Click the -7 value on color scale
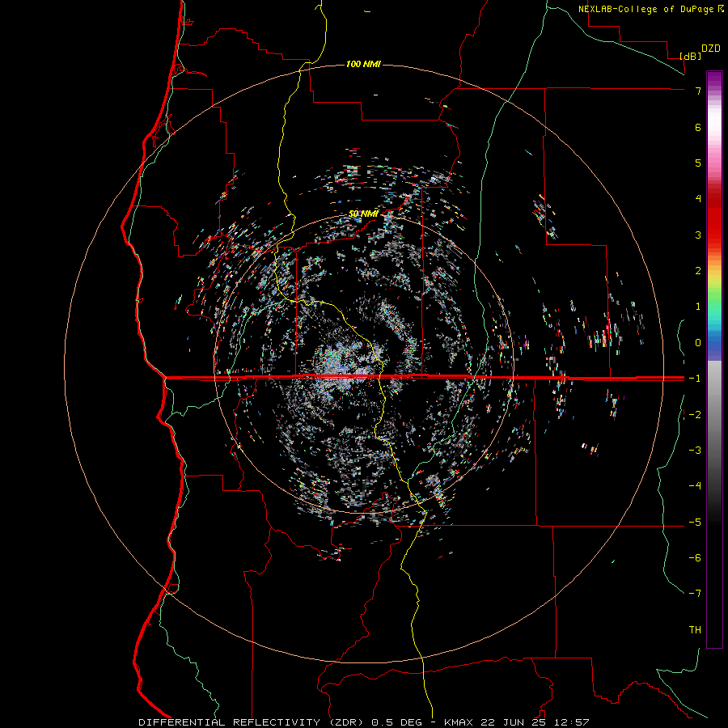The height and width of the screenshot is (728, 728). [695, 594]
